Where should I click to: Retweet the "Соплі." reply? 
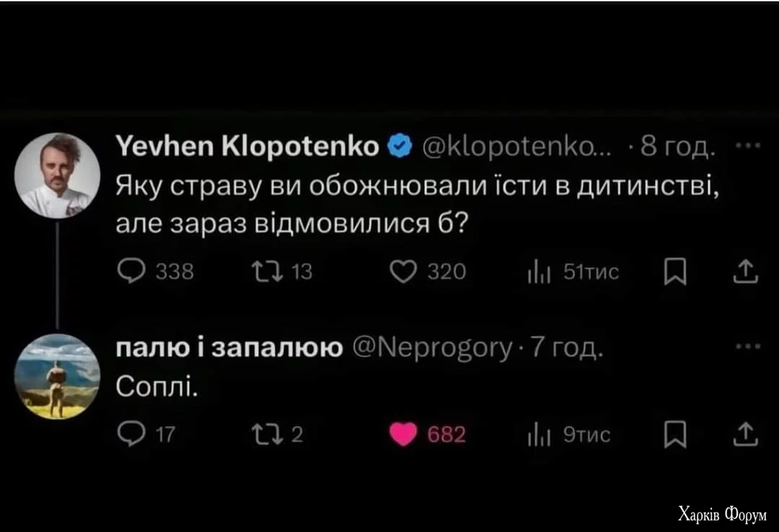tap(260, 435)
